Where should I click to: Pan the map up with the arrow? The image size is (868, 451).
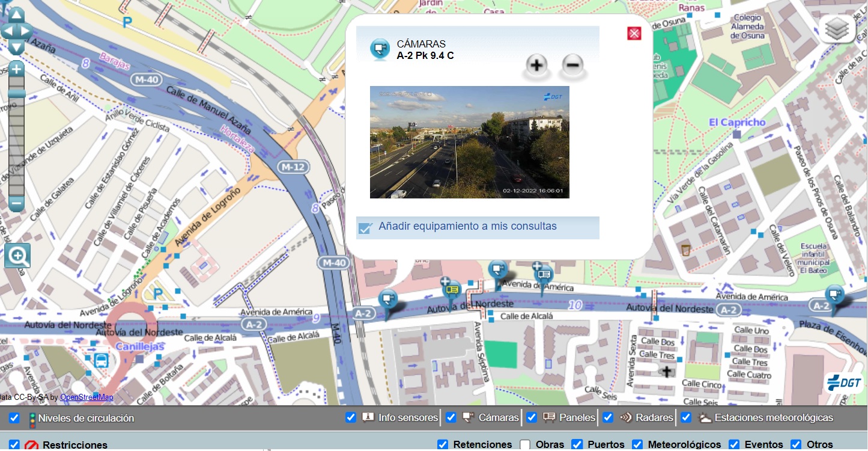[16, 14]
